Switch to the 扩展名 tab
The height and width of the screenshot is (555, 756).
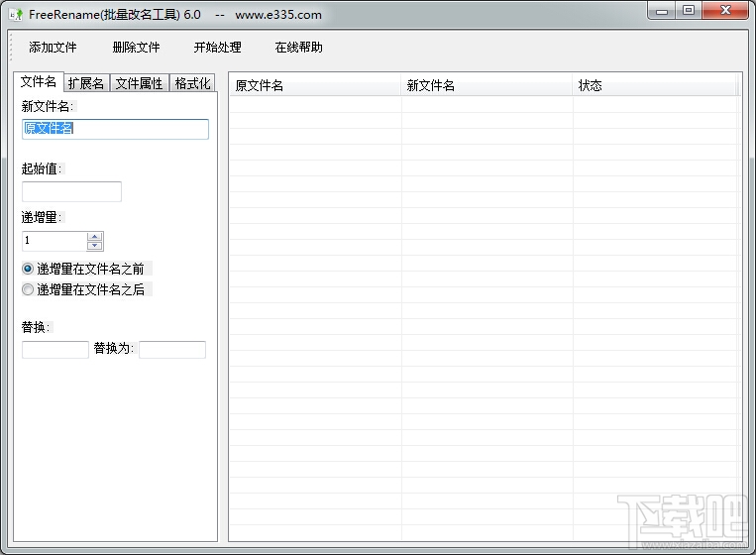pos(86,83)
